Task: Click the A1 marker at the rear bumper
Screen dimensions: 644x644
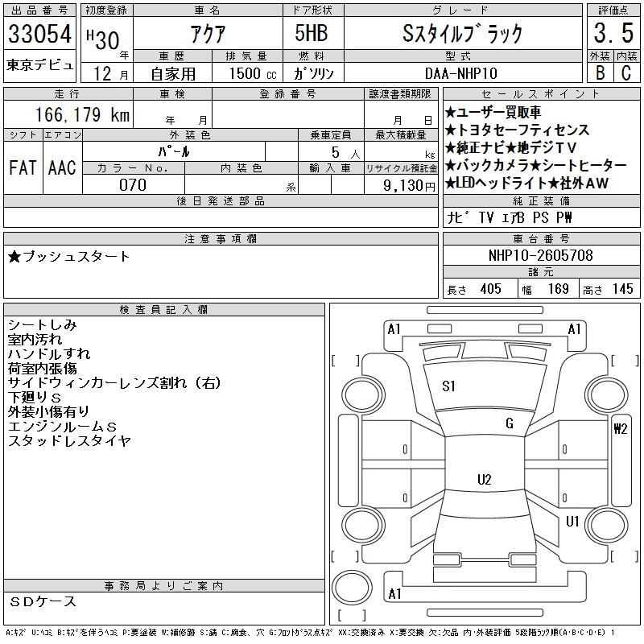Action: 394,594
